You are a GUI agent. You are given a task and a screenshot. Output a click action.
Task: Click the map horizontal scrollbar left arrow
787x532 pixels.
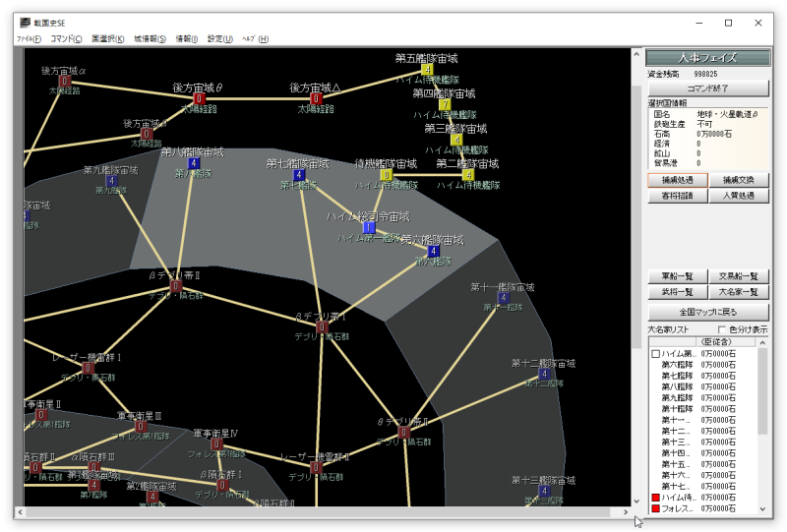pyautogui.click(x=20, y=512)
